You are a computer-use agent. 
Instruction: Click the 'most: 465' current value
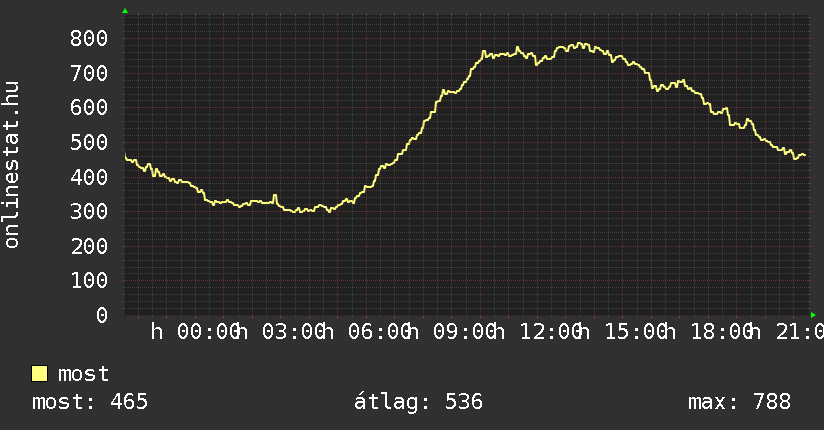(x=90, y=402)
